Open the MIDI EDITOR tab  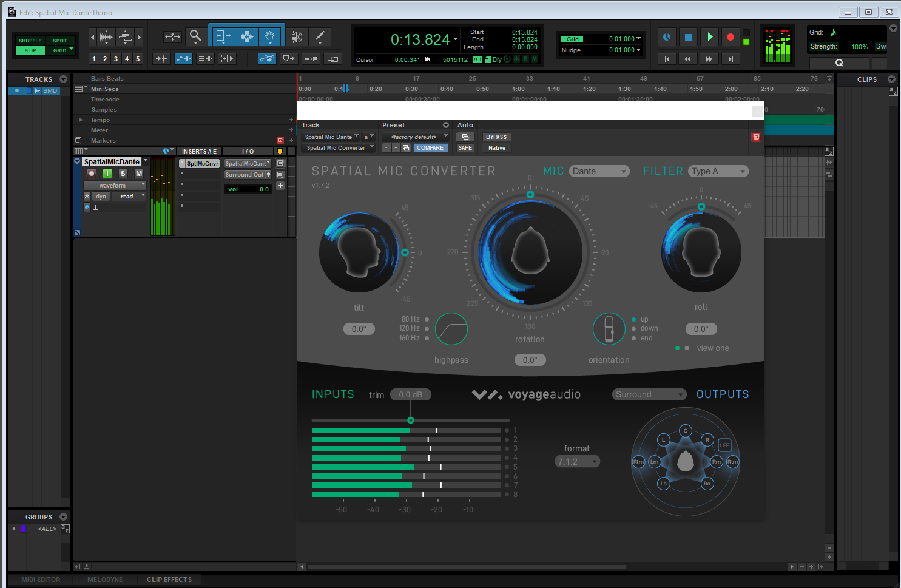click(41, 580)
